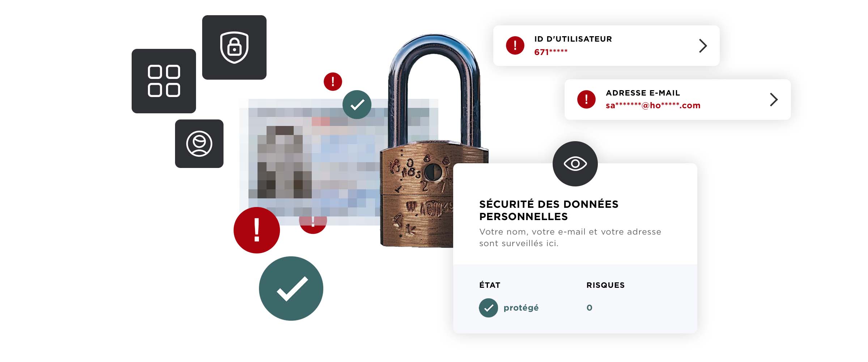This screenshot has width=868, height=362.
Task: Click the shield with lock icon tile
Action: tap(234, 47)
